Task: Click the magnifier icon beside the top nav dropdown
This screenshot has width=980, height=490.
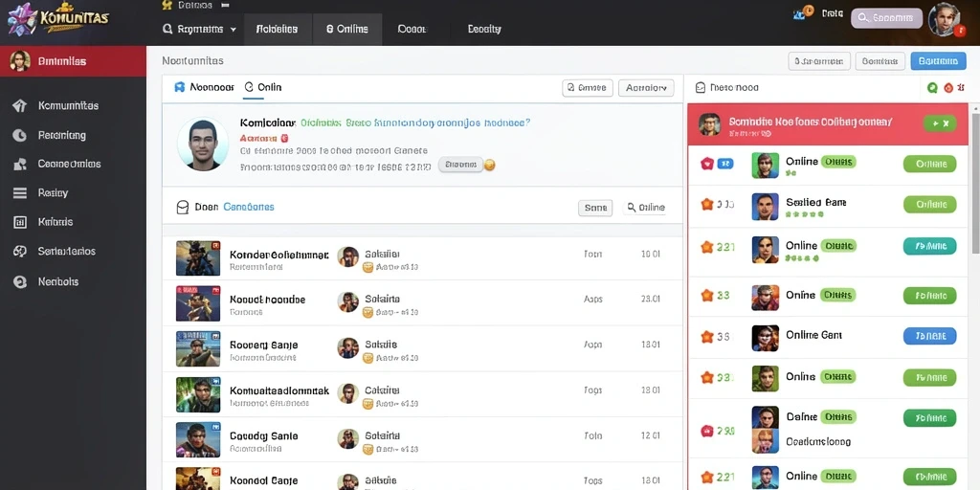Action: (x=167, y=29)
